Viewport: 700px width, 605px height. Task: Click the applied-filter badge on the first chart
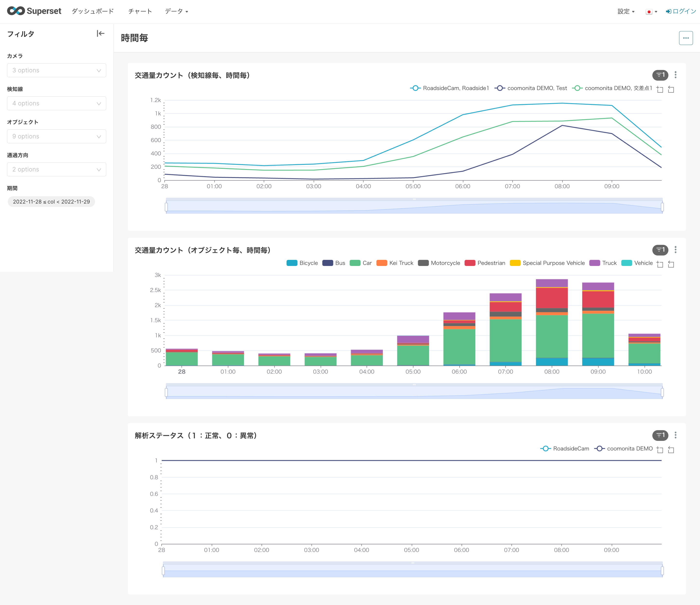tap(660, 75)
